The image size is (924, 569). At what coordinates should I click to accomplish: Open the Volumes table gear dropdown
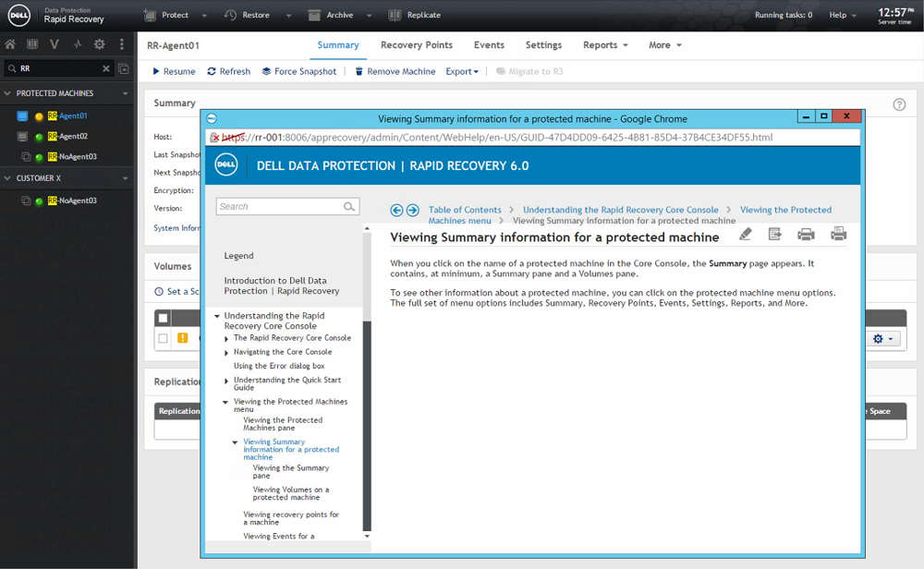click(x=882, y=339)
